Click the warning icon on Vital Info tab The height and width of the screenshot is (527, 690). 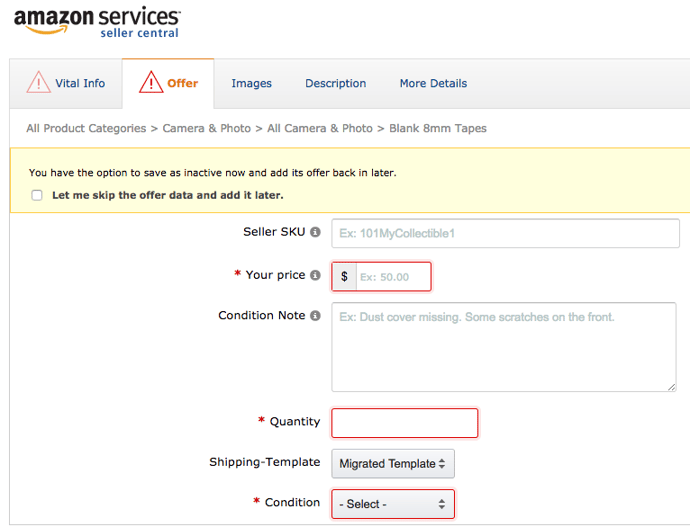point(38,83)
